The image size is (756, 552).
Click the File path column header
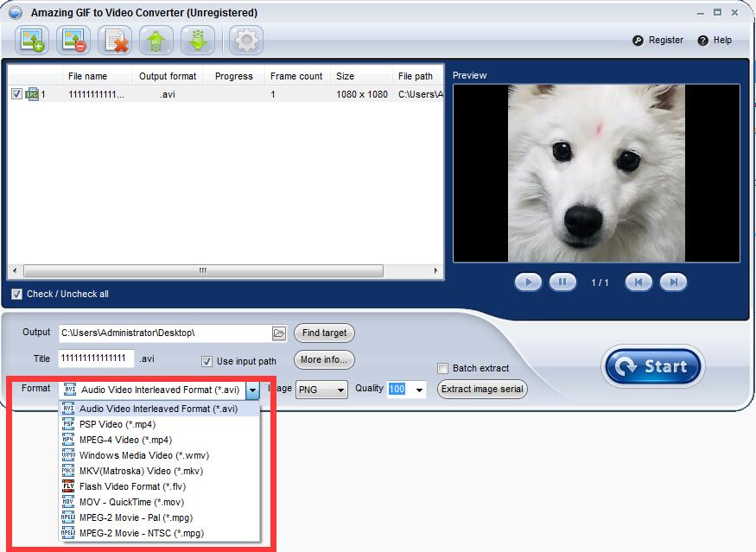point(417,76)
